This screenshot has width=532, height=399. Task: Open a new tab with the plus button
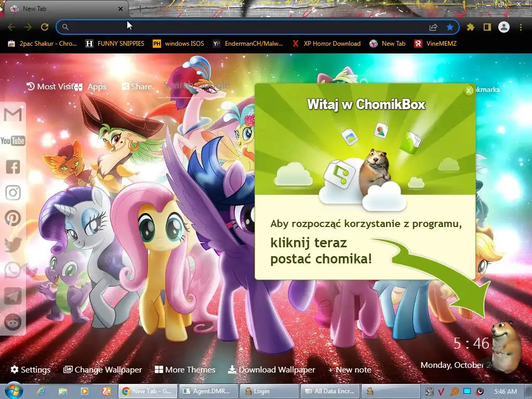coord(140,9)
